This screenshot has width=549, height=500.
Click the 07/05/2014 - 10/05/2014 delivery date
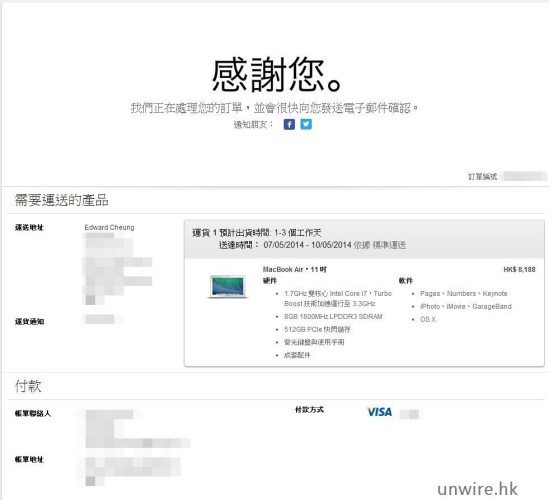click(307, 245)
